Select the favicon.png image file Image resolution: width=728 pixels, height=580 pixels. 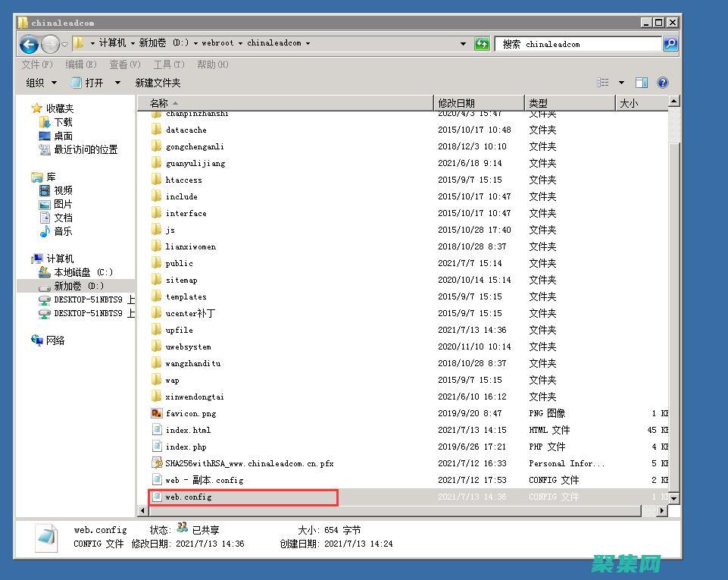(x=191, y=413)
